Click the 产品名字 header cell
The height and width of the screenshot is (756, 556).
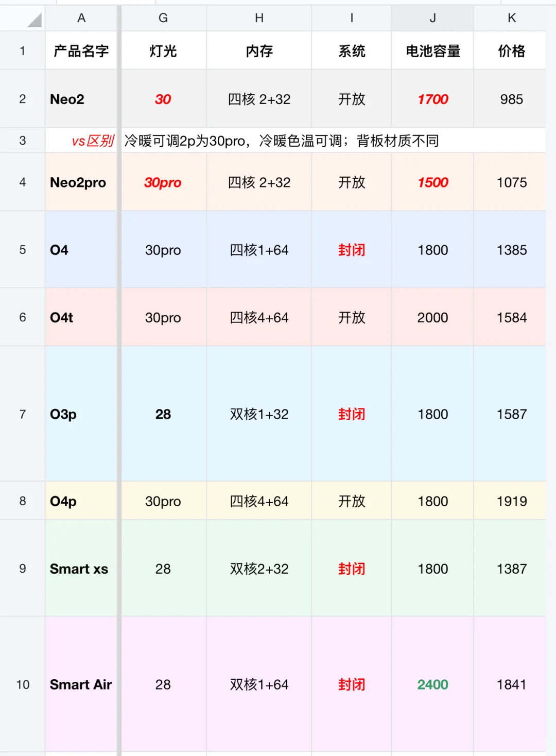coord(81,50)
